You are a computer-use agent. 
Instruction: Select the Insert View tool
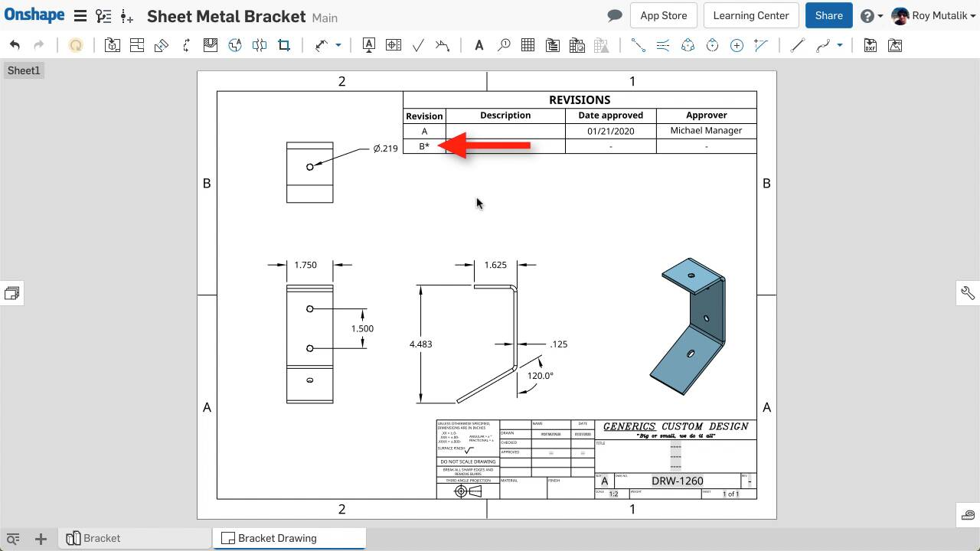[x=113, y=45]
